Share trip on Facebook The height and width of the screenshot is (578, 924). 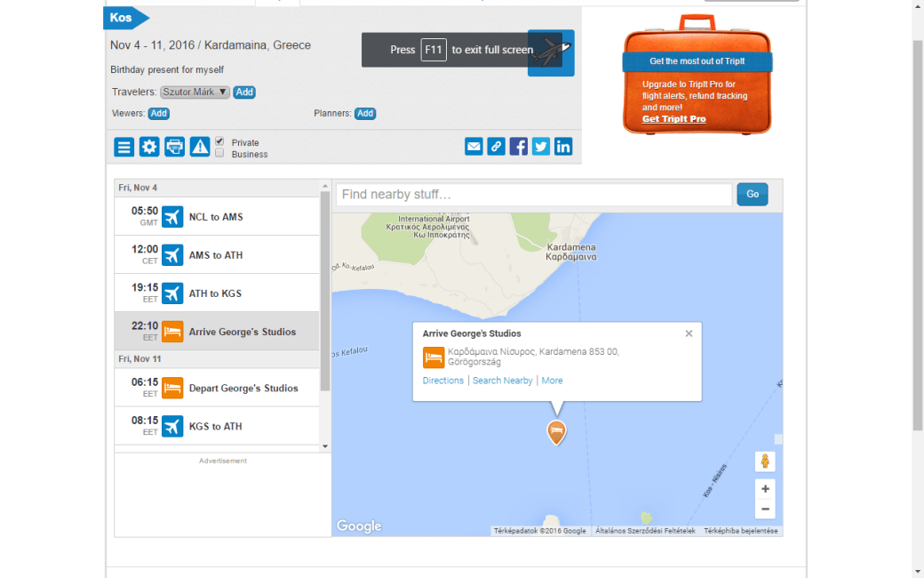click(x=519, y=147)
